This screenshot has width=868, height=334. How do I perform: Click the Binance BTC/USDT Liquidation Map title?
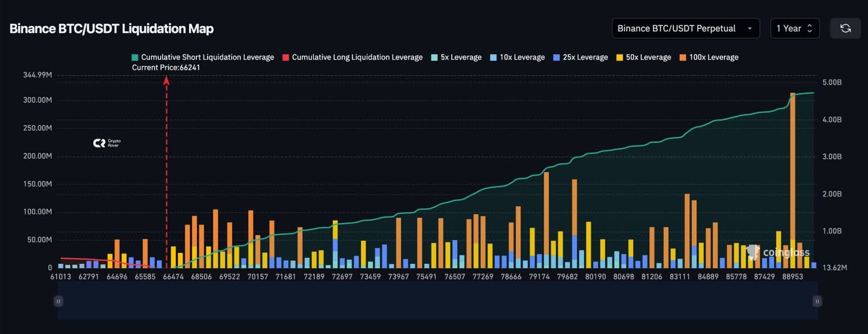click(112, 28)
